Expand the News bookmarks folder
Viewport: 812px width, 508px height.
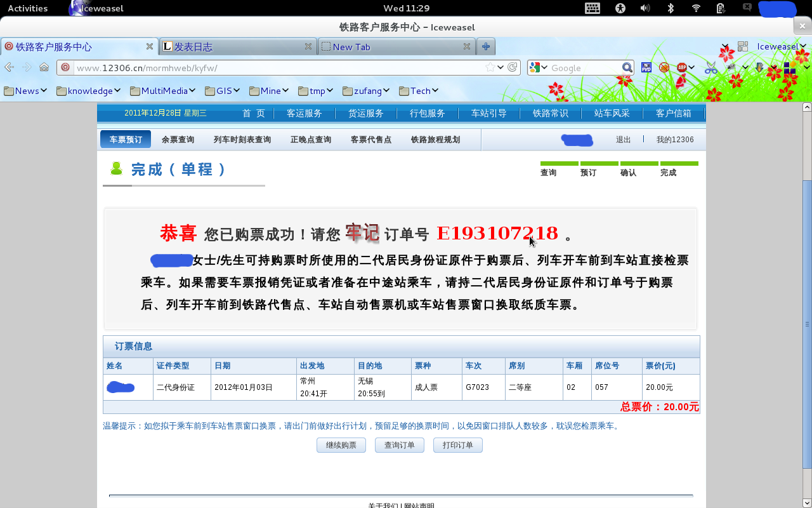[x=25, y=91]
